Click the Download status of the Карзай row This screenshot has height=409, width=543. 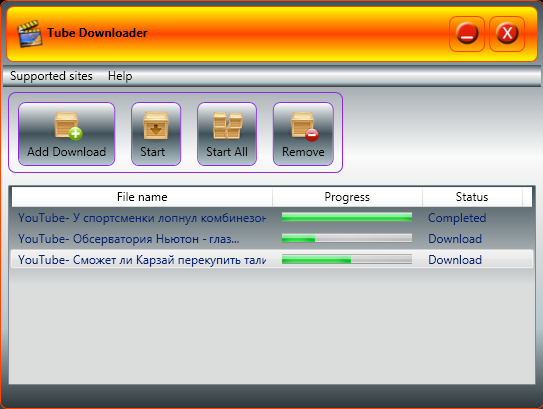(455, 260)
